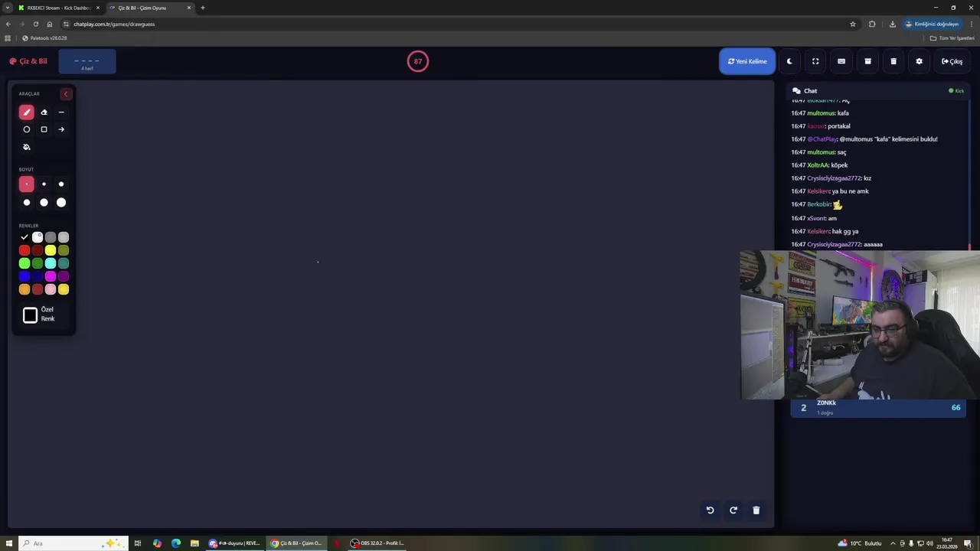Choose the fourth brush size
The height and width of the screenshot is (551, 980).
27,203
